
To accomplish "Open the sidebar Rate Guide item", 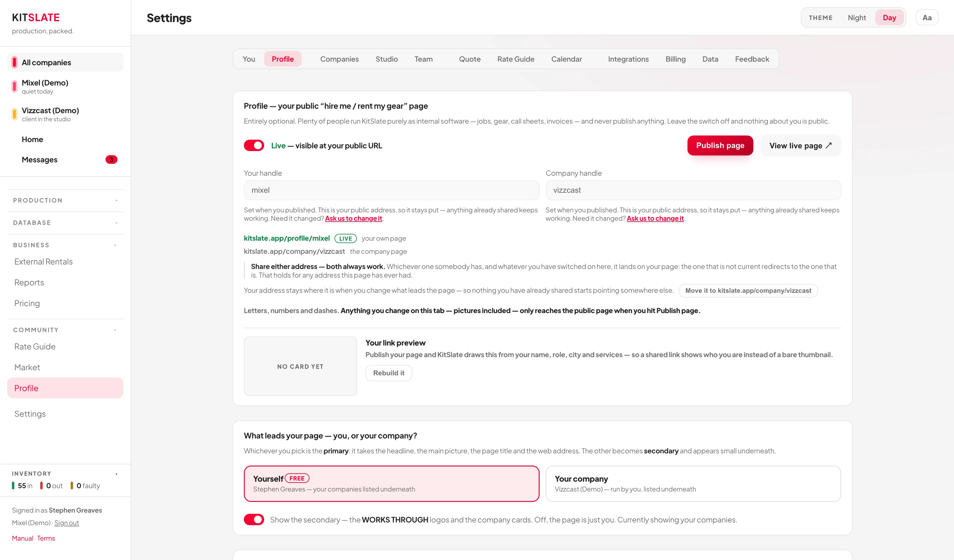I will point(65,347).
